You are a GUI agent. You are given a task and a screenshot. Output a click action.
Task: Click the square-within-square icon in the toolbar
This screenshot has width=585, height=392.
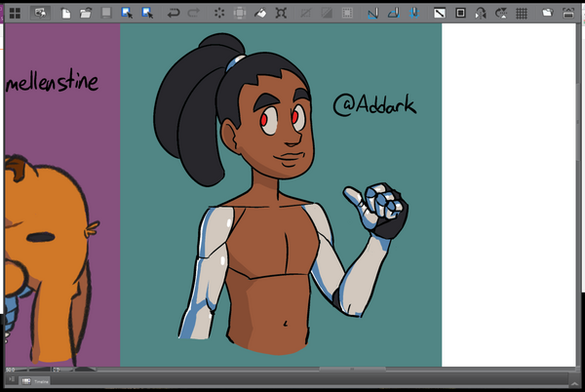(460, 14)
